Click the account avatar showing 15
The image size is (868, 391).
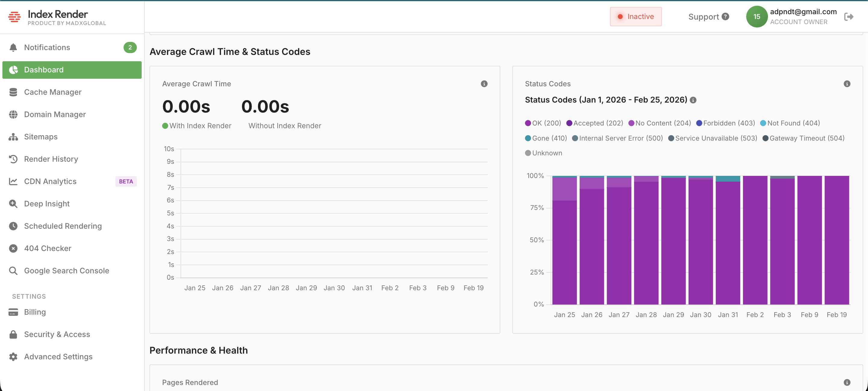(x=757, y=16)
